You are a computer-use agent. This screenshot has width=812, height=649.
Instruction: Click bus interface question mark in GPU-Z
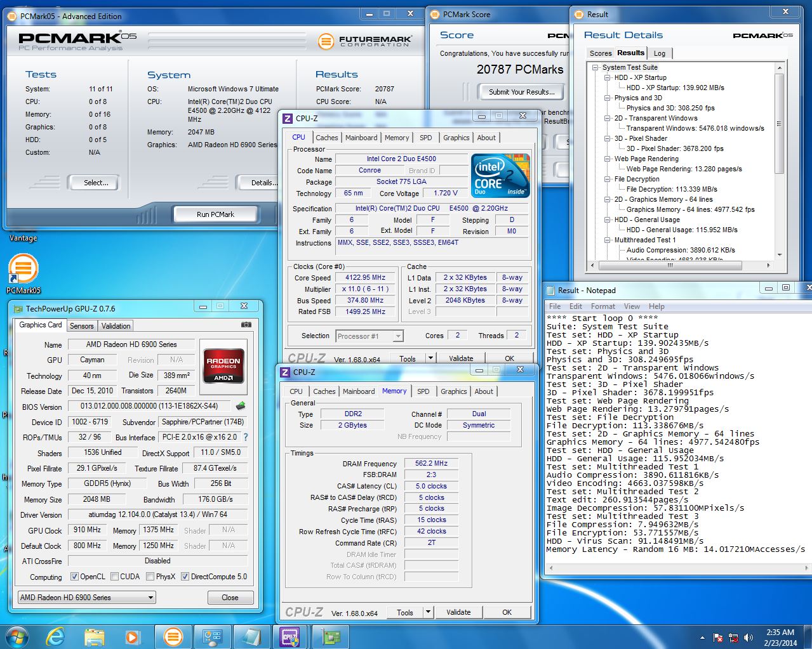click(246, 437)
